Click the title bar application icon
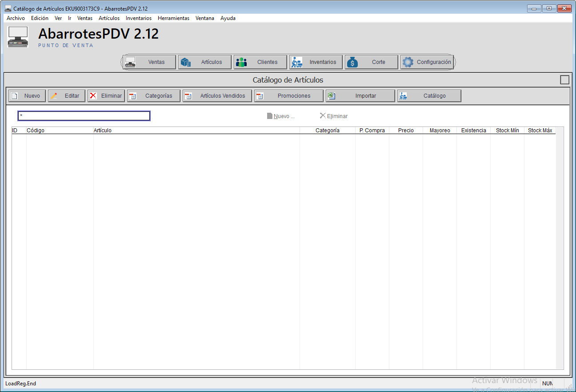The height and width of the screenshot is (392, 576). pyautogui.click(x=8, y=8)
